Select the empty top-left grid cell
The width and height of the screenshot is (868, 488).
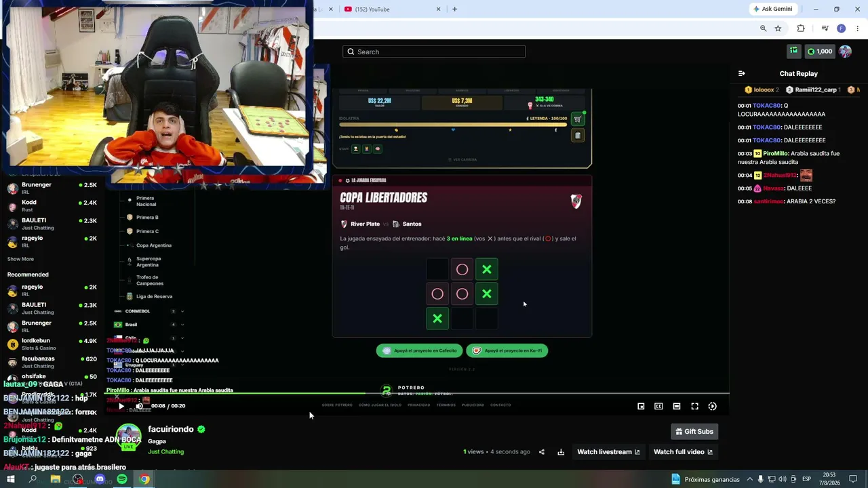pyautogui.click(x=437, y=270)
